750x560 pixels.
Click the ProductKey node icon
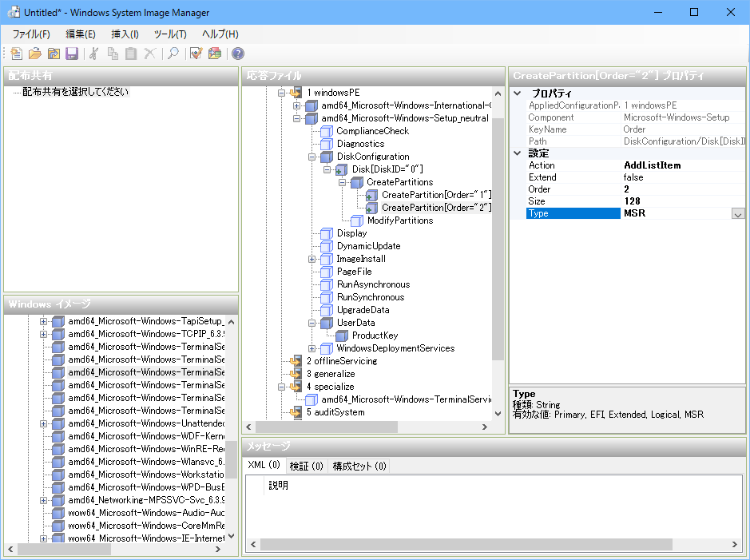click(x=342, y=336)
